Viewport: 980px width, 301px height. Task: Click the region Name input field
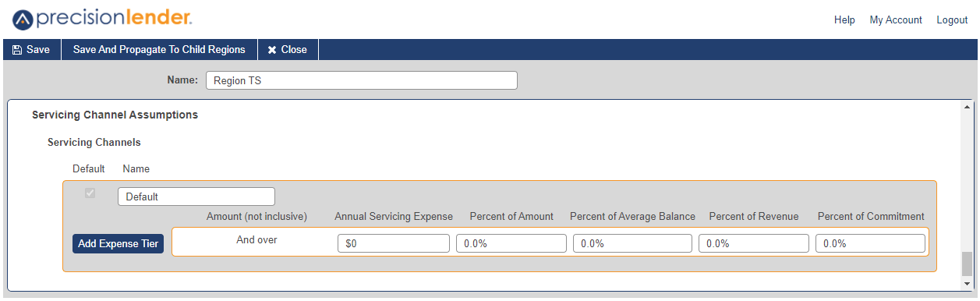362,80
